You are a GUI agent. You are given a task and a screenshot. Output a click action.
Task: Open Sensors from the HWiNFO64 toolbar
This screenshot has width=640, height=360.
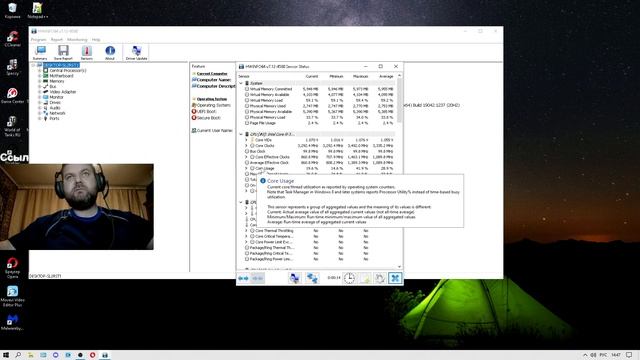coord(87,53)
